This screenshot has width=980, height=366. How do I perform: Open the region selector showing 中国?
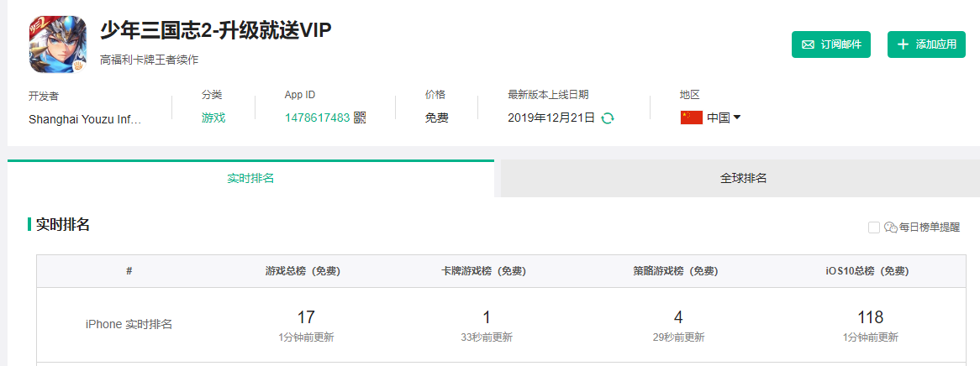pos(710,118)
